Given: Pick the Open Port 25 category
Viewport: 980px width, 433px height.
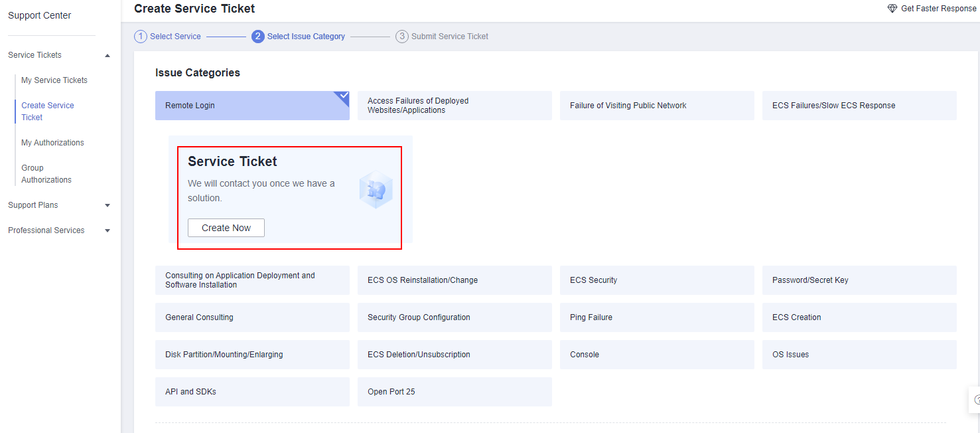Looking at the screenshot, I should 455,392.
